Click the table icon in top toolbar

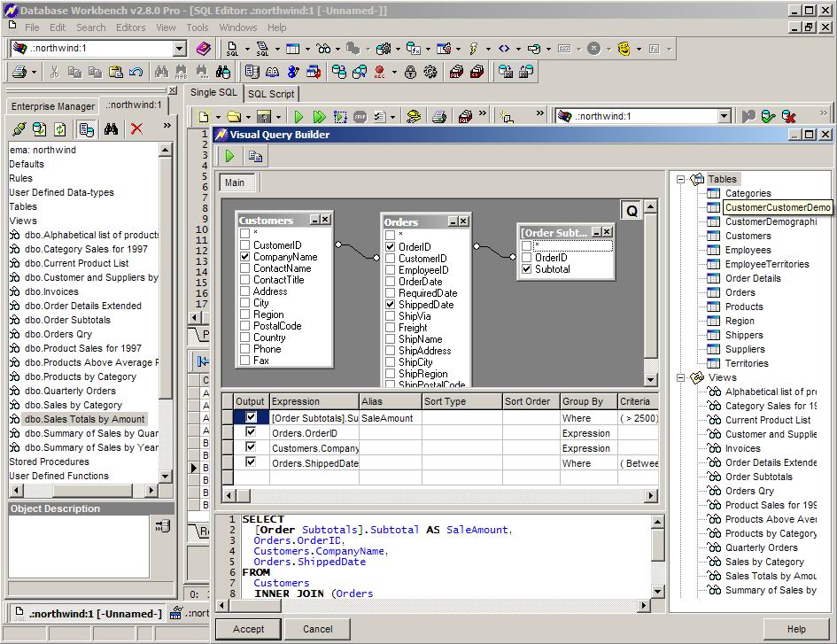(x=292, y=49)
